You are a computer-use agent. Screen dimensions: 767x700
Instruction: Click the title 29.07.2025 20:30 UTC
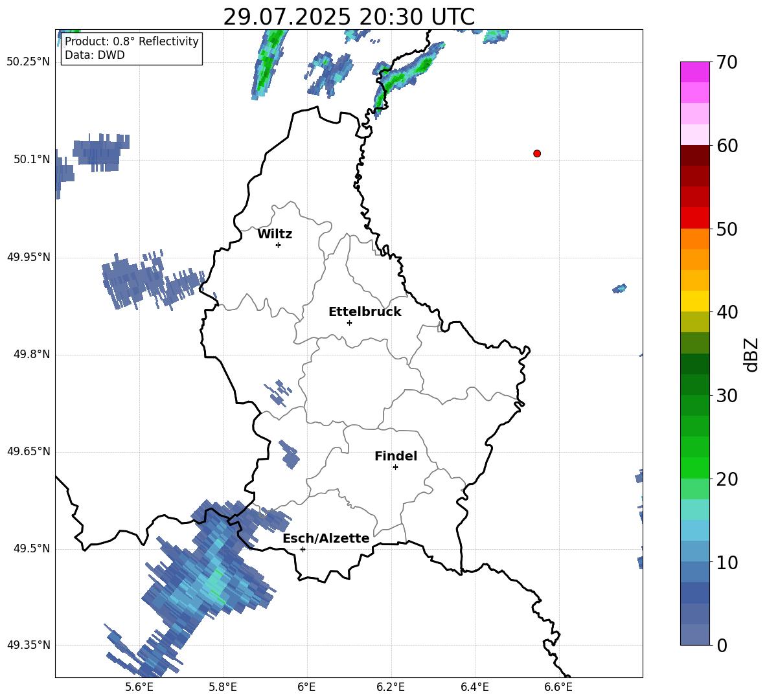coord(349,17)
